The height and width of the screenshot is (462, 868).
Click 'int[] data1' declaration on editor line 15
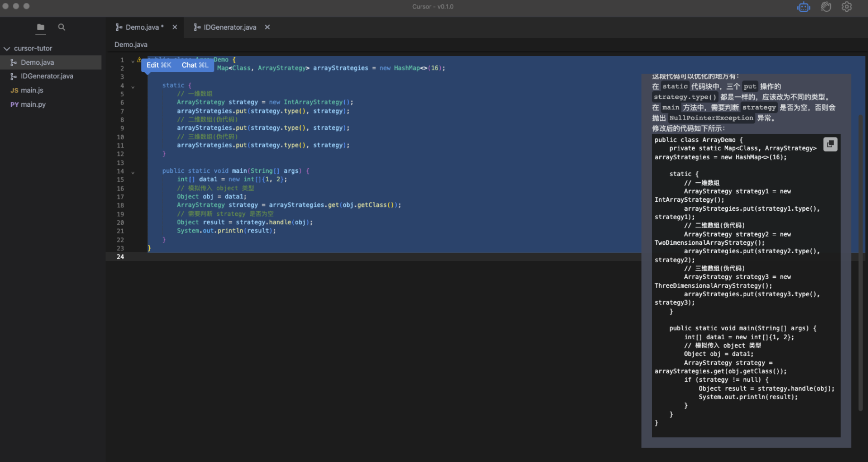click(x=197, y=179)
